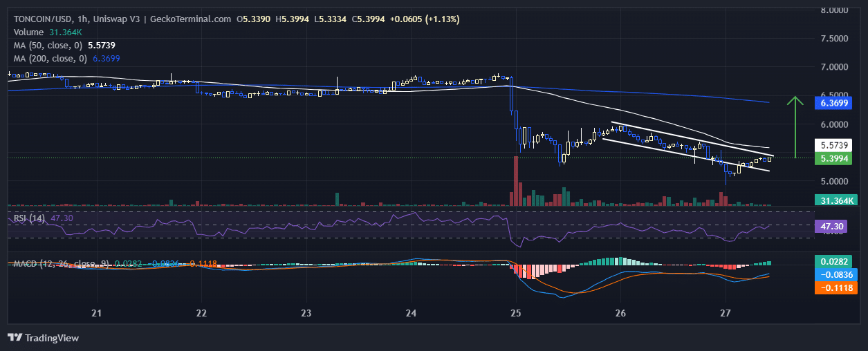The image size is (868, 351).
Task: Click the O5.3390 open value in legend
Action: coord(253,19)
